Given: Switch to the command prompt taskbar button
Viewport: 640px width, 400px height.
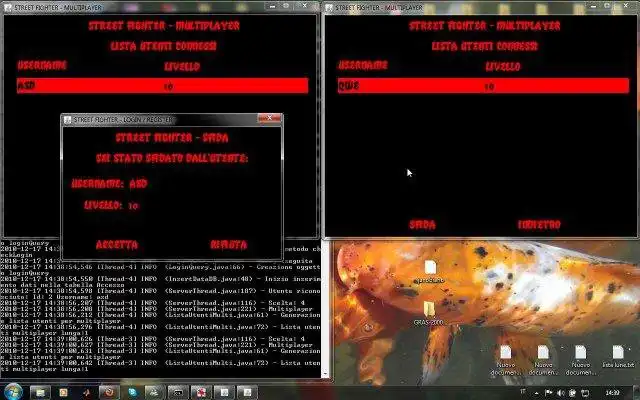Looking at the screenshot, I should click(x=178, y=393).
